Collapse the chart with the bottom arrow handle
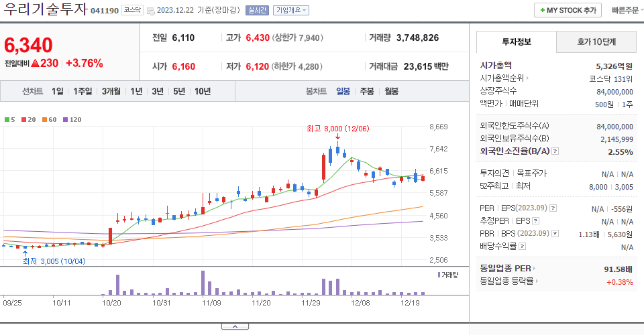 235,326
